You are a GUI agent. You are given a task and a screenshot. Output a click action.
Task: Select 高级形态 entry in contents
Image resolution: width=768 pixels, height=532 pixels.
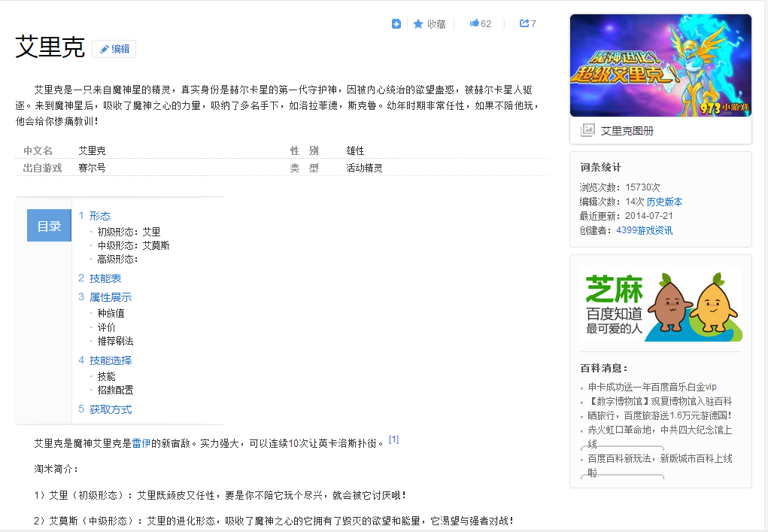(117, 259)
